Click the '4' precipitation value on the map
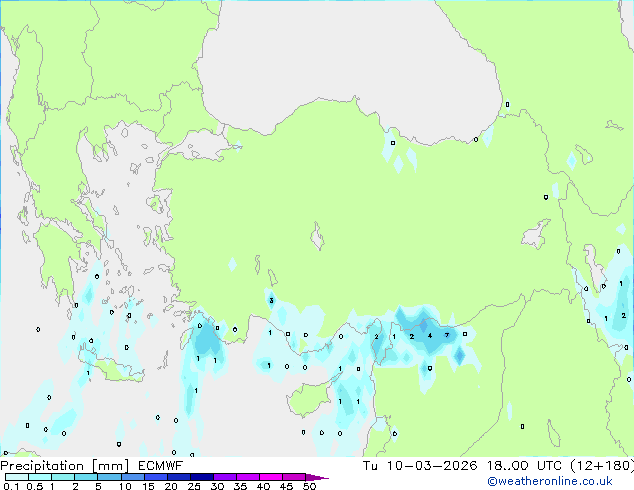 pyautogui.click(x=430, y=336)
